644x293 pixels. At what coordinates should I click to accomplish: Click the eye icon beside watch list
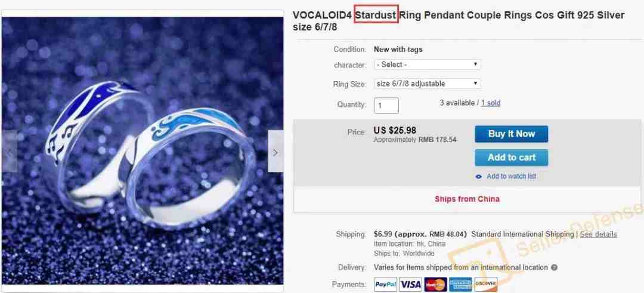tap(478, 177)
